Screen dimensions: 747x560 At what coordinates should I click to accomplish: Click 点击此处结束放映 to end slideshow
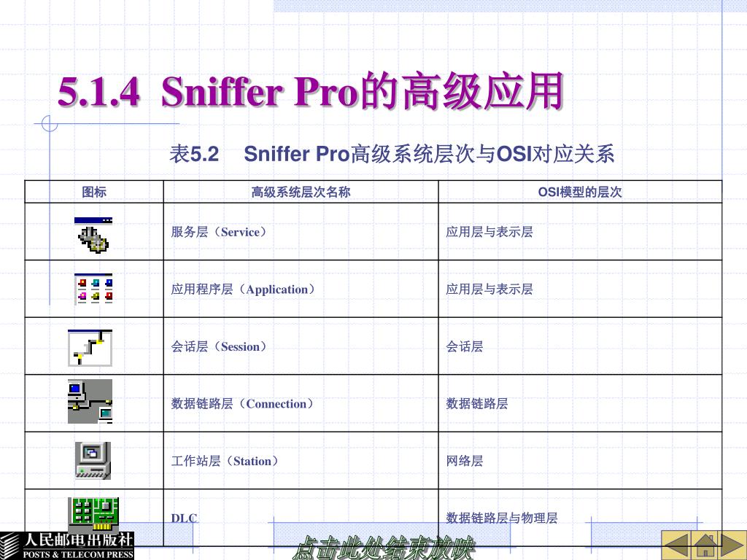click(384, 548)
